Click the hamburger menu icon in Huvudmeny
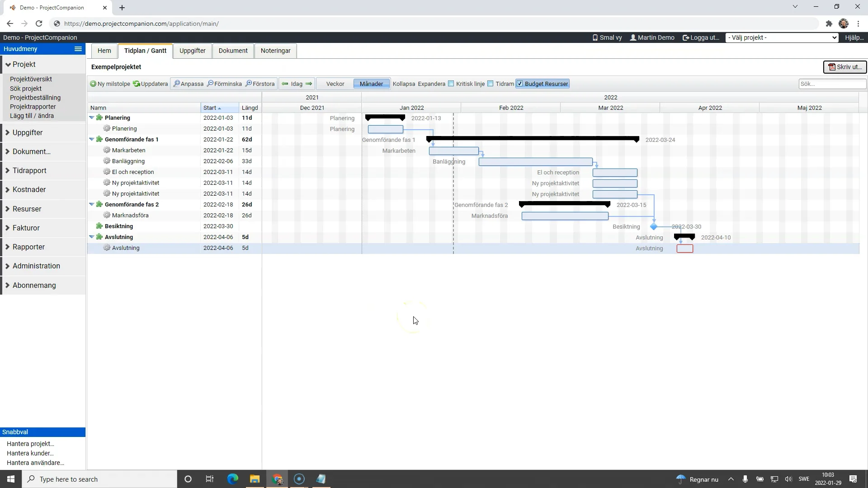 pyautogui.click(x=78, y=49)
